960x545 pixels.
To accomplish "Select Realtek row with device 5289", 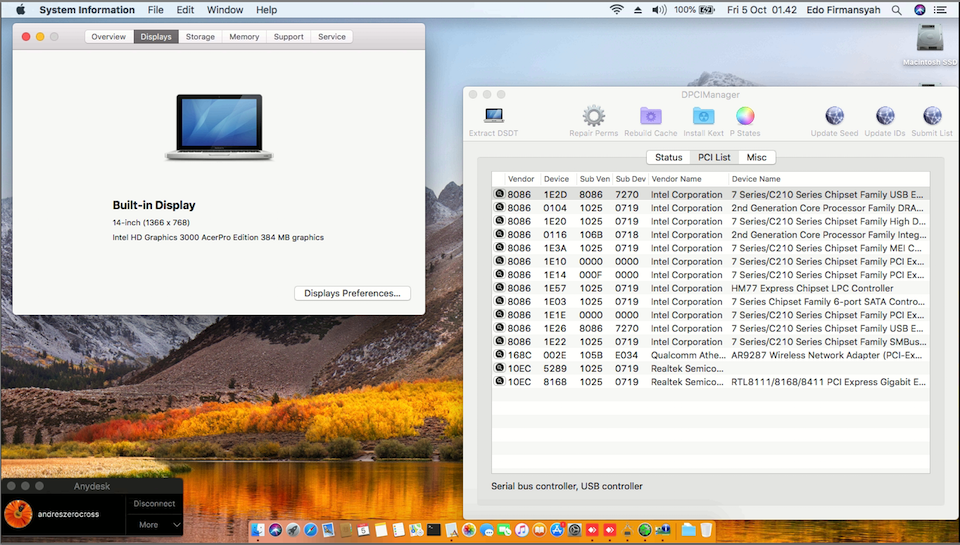I will pyautogui.click(x=710, y=368).
